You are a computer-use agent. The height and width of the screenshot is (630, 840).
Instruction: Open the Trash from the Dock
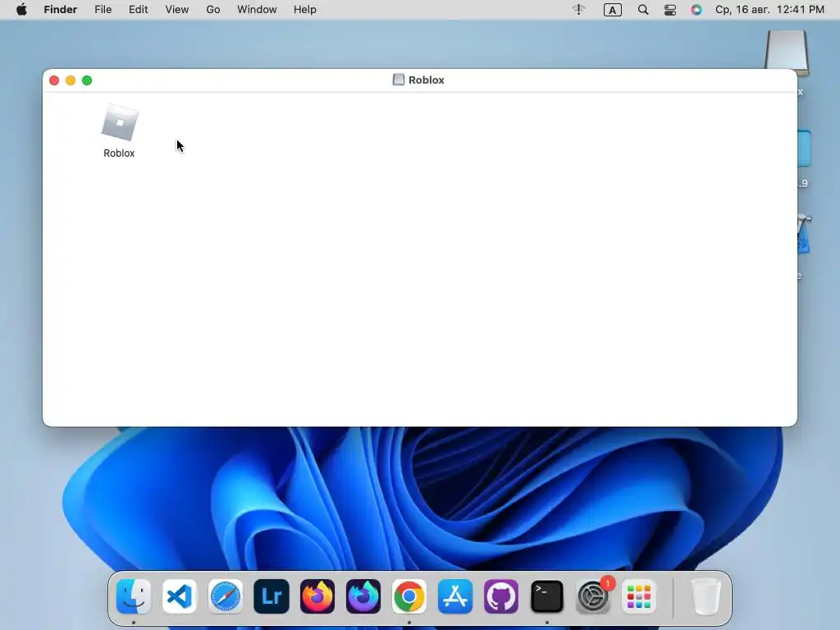click(x=706, y=596)
